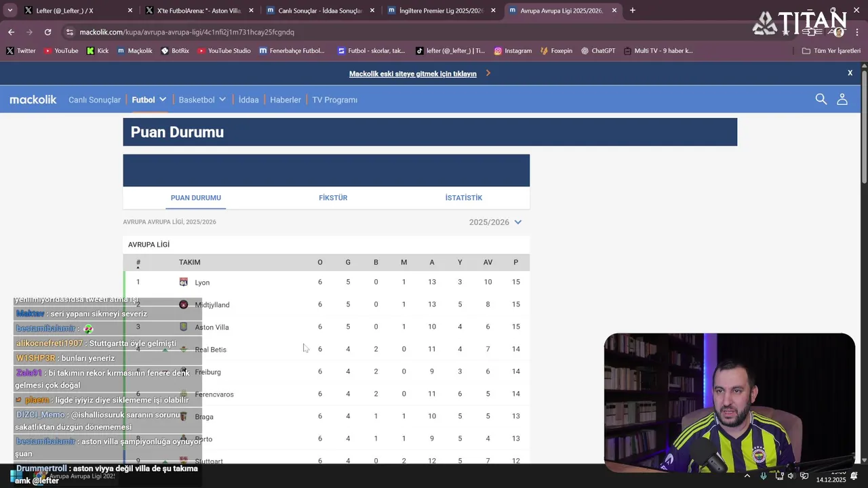Image resolution: width=868 pixels, height=488 pixels.
Task: Open the YouTube Studio bookmark
Action: pos(224,51)
